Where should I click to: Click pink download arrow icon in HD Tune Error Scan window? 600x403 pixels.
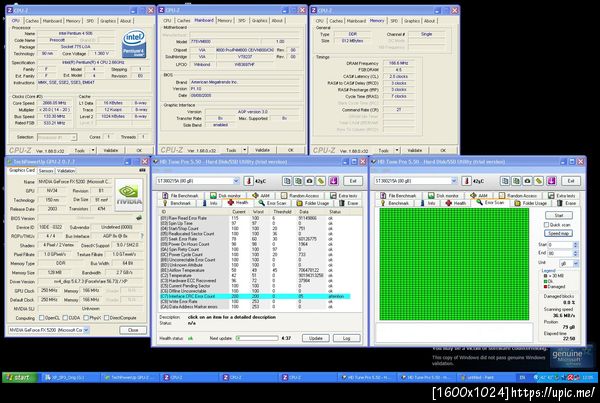pos(551,181)
